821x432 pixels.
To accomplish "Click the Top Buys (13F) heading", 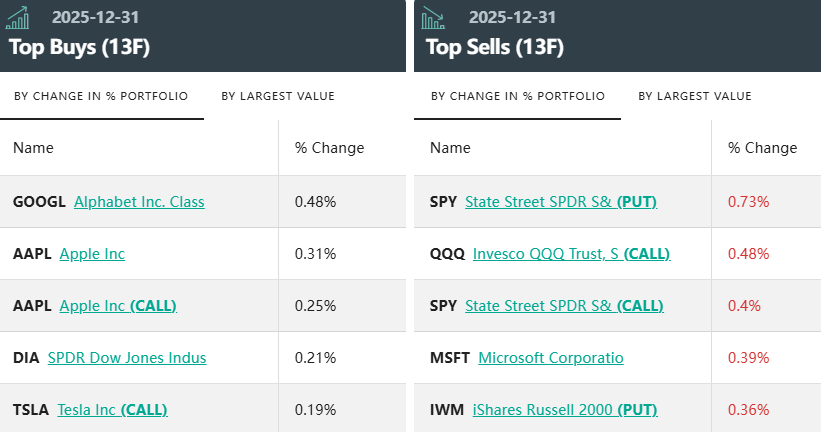I will coord(79,47).
